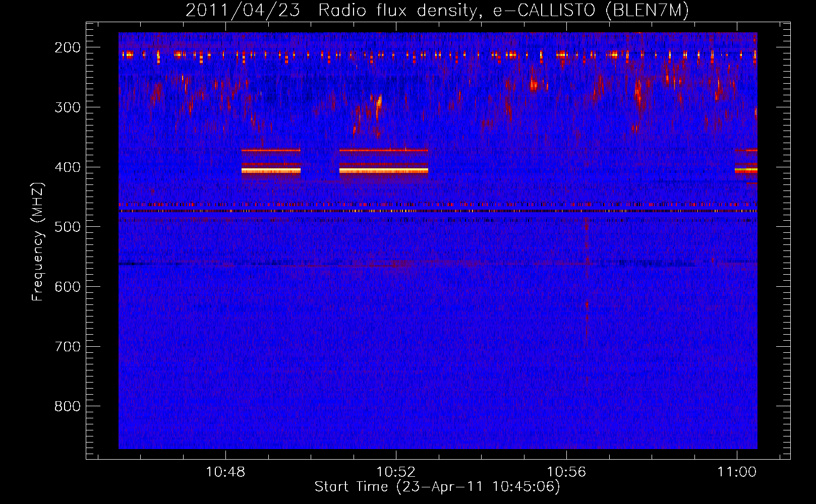Click the bright 405 MHz band starting at 10:48
Screen dimensions: 816x504
click(x=271, y=171)
